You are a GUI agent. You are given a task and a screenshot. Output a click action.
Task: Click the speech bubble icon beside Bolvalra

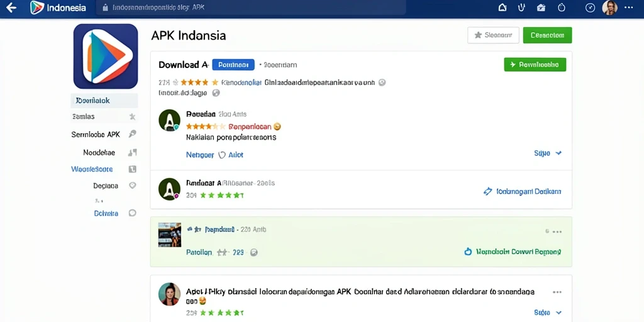point(132,213)
